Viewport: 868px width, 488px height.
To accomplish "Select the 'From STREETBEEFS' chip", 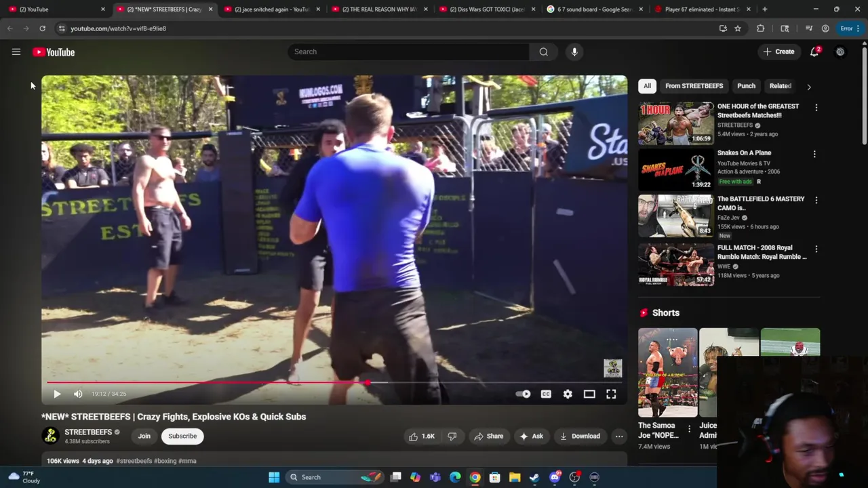I will (x=694, y=86).
